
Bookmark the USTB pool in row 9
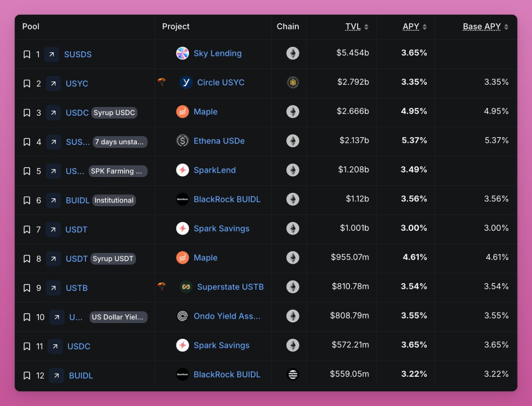27,288
